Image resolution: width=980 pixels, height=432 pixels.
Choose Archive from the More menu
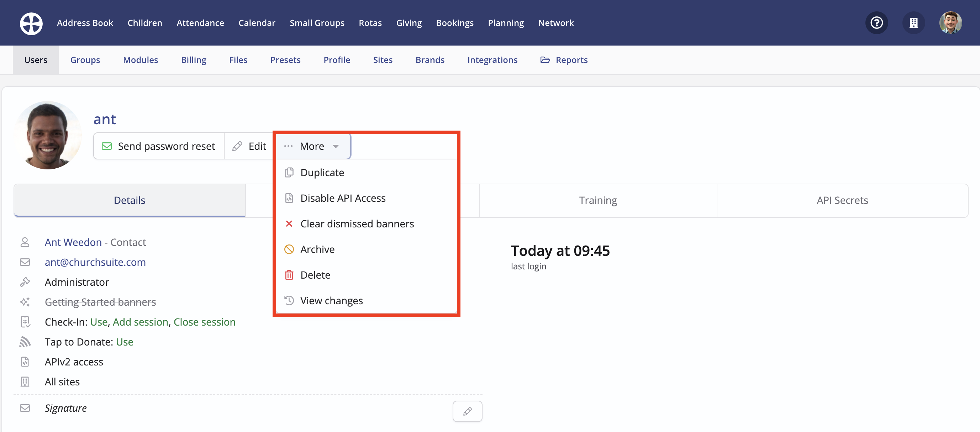pos(367,249)
